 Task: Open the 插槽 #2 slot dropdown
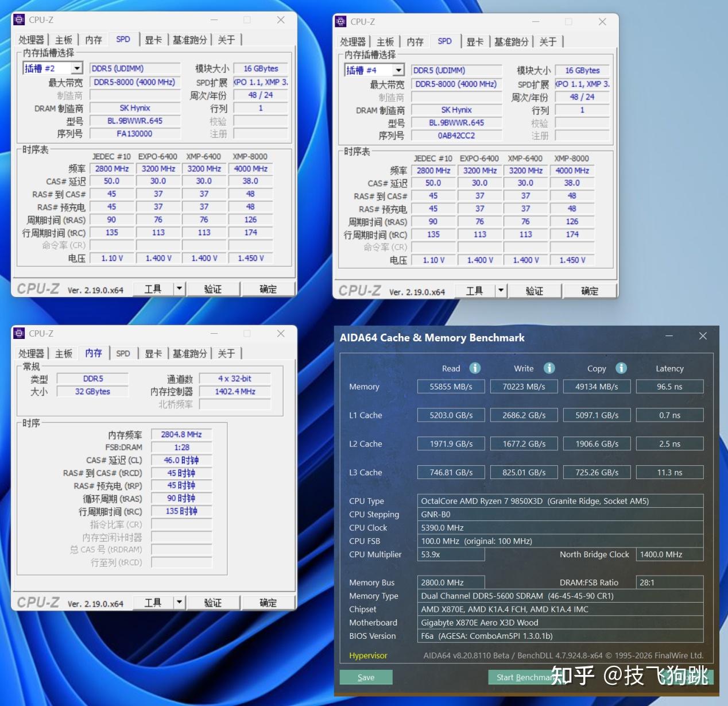point(77,68)
